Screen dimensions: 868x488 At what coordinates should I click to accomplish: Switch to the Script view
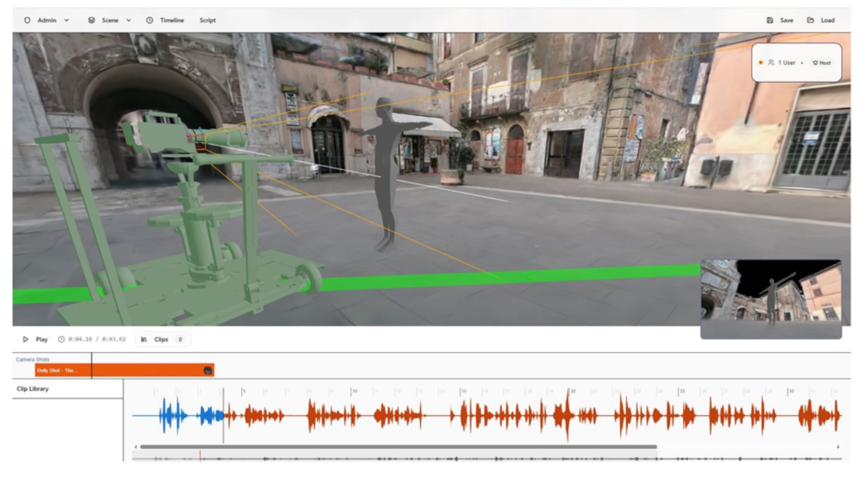(208, 20)
